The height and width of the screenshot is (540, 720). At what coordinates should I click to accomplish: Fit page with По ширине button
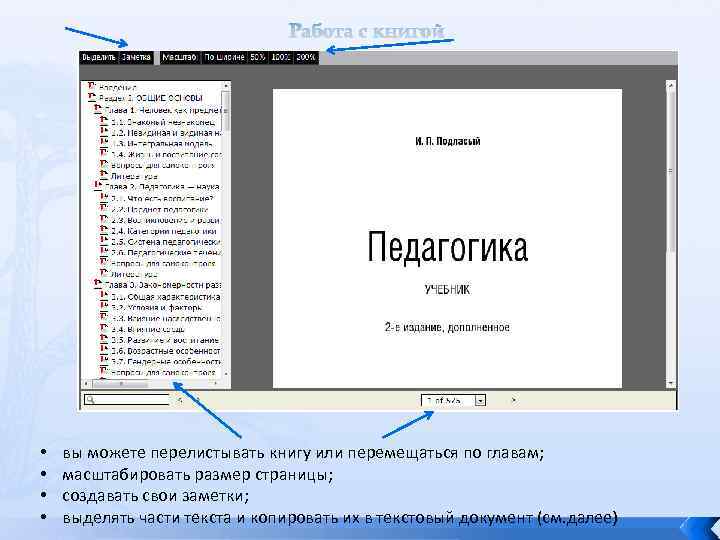[224, 57]
